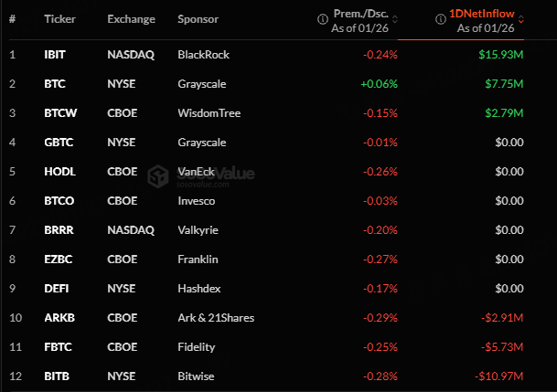
Task: Open the ARKB ticker entry
Action: (59, 318)
